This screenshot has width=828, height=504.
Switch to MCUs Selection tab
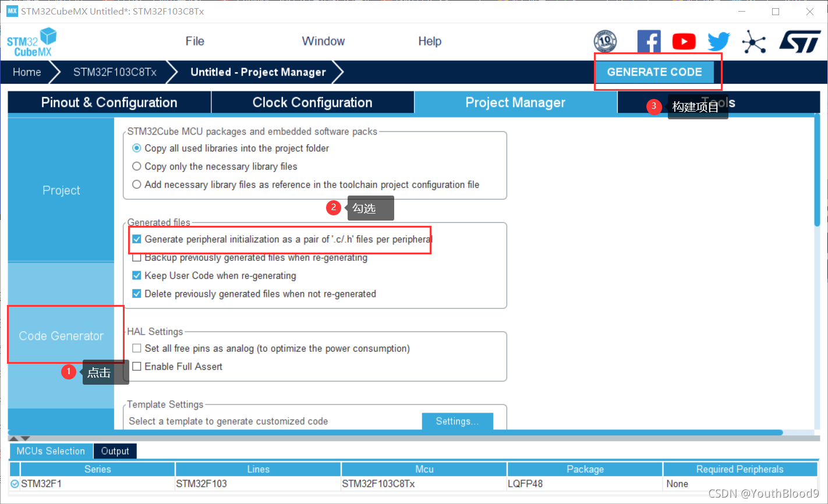(x=51, y=451)
